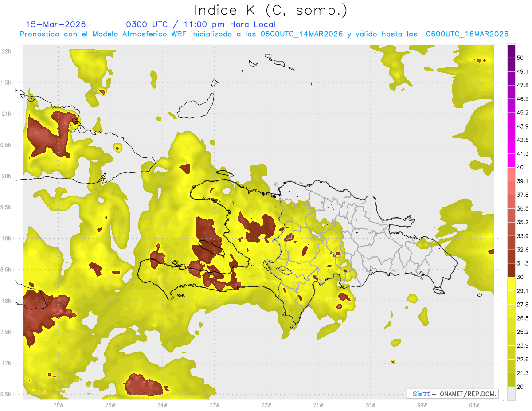Click longitude axis label '74W'
Viewport: 532px width, 411px height.
click(x=162, y=405)
